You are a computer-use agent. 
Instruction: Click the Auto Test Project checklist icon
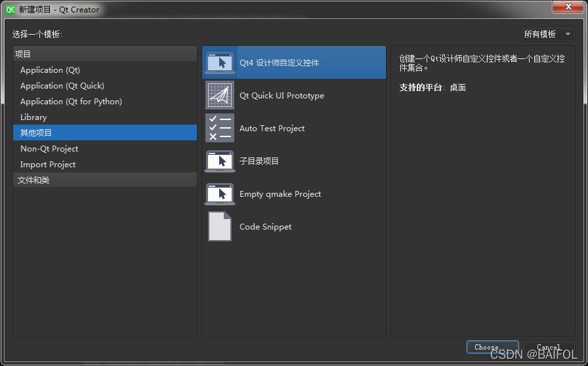point(220,128)
